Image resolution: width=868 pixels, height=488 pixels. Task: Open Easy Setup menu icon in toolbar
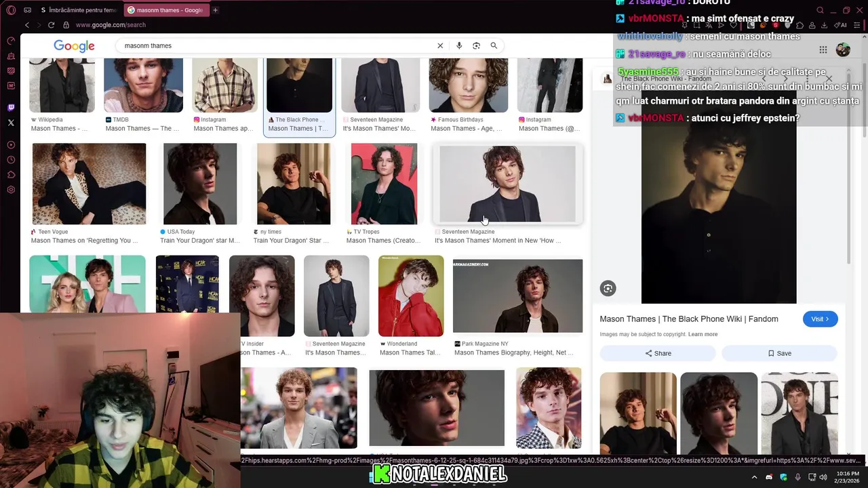857,25
